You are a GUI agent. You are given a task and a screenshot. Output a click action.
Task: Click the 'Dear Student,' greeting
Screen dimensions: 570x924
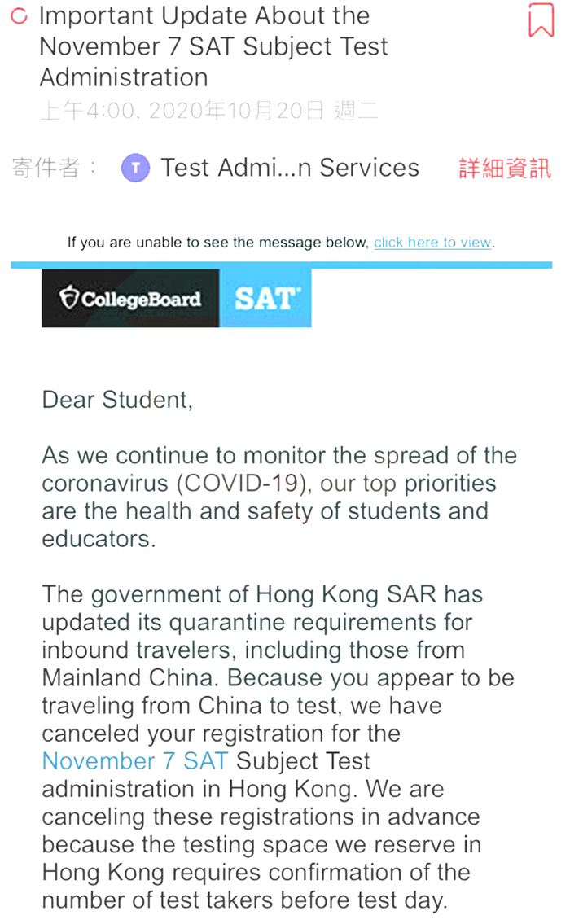(117, 400)
